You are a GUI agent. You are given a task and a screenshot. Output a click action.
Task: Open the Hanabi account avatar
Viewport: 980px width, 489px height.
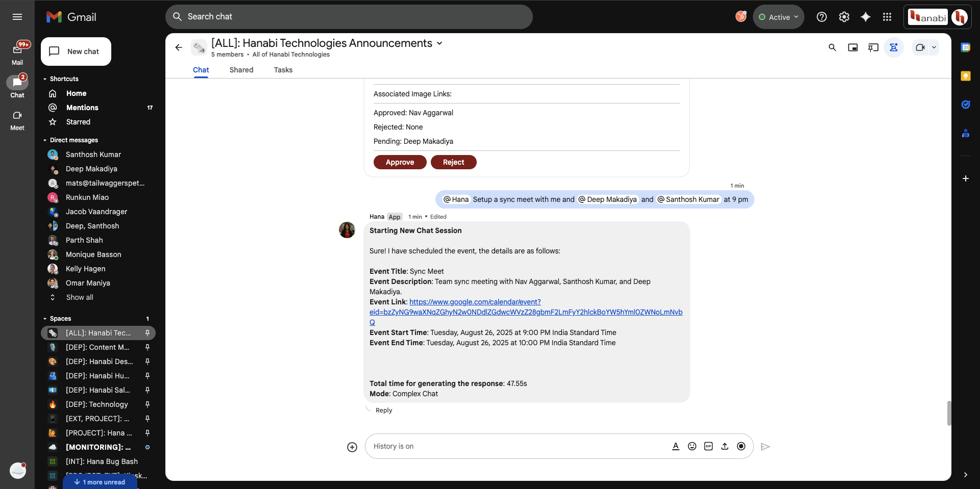click(960, 17)
